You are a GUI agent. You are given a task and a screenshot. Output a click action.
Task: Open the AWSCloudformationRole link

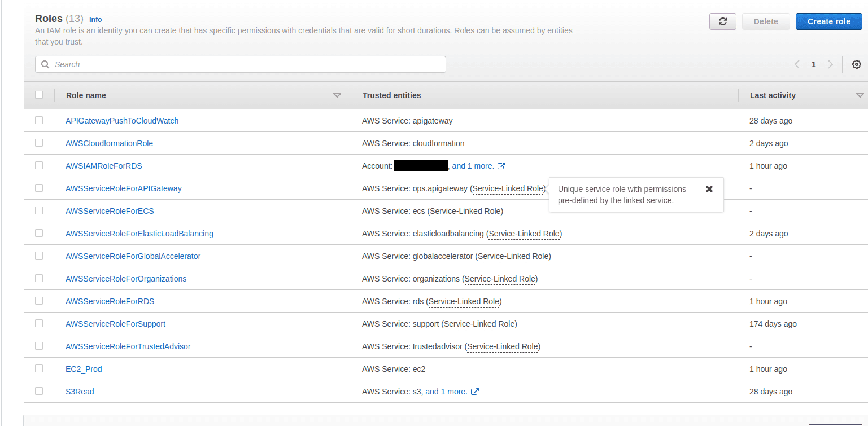click(x=109, y=143)
